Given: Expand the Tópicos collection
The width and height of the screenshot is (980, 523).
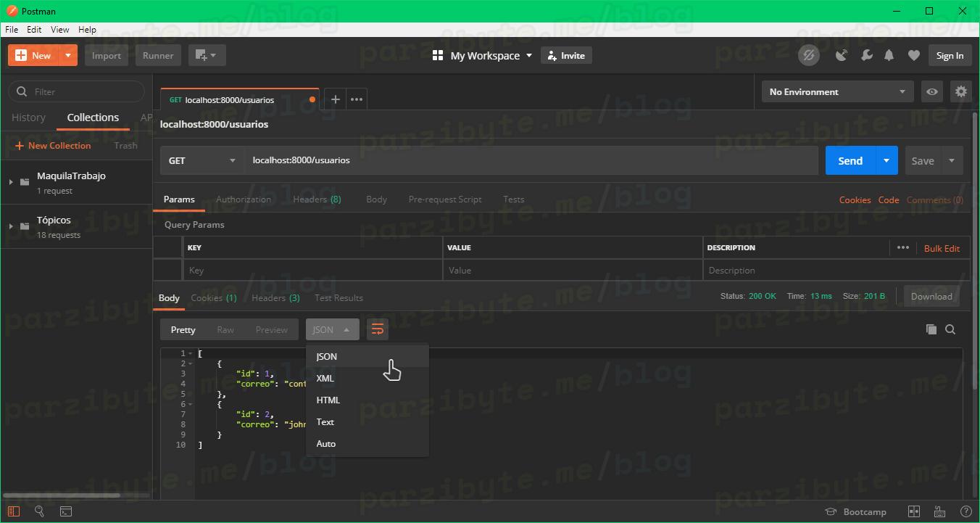Looking at the screenshot, I should click(x=11, y=226).
